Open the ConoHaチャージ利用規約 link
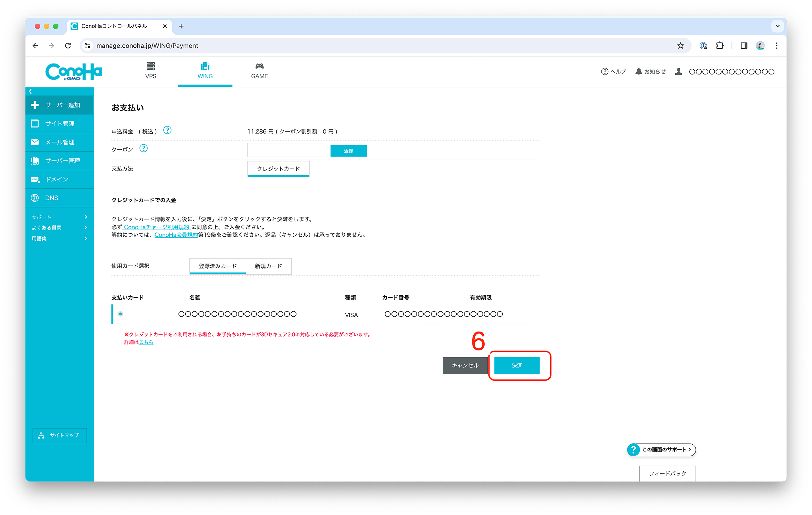The height and width of the screenshot is (515, 812). (x=156, y=227)
